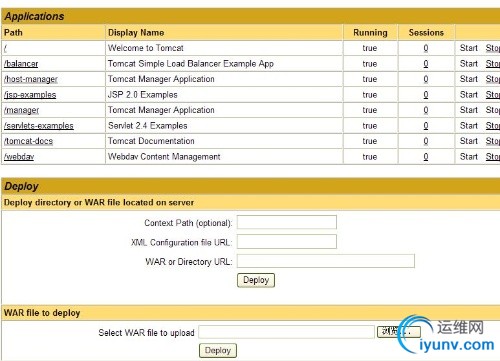Screen dimensions: 500x361
Task: Click sessions count for /manager row
Action: pyautogui.click(x=426, y=110)
